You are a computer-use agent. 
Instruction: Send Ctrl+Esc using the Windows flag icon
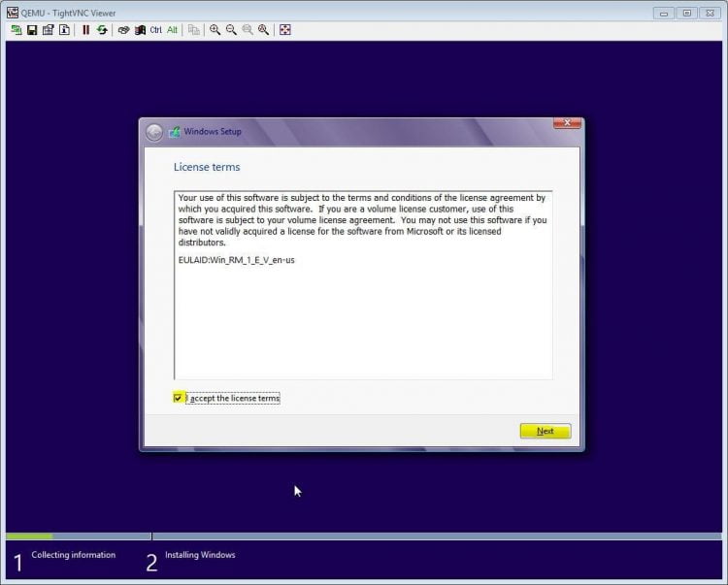(x=140, y=30)
